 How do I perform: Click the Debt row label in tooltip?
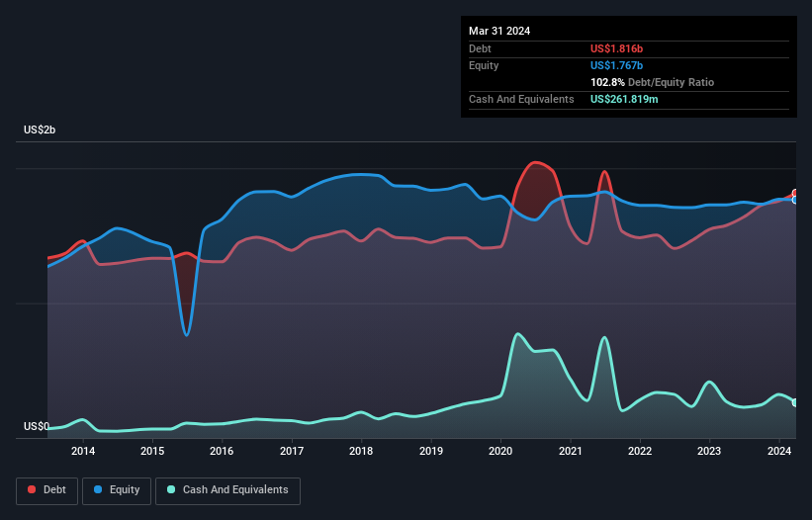[x=480, y=48]
